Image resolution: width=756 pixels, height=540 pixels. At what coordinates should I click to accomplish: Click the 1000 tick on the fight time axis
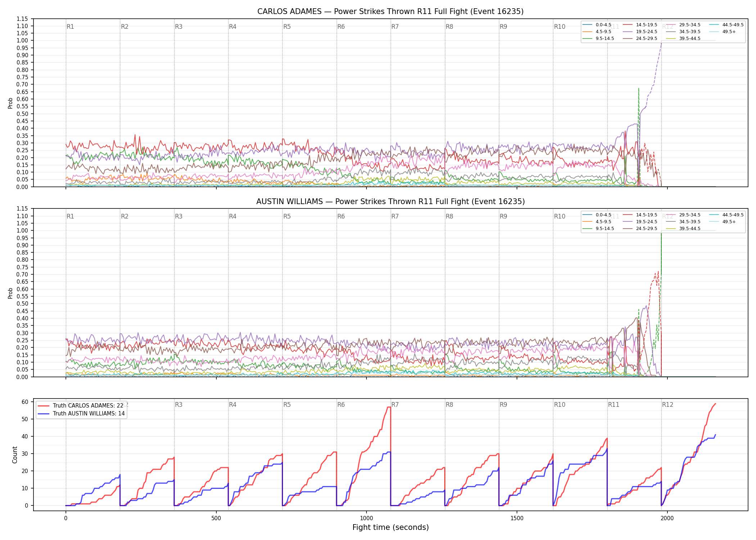point(366,518)
